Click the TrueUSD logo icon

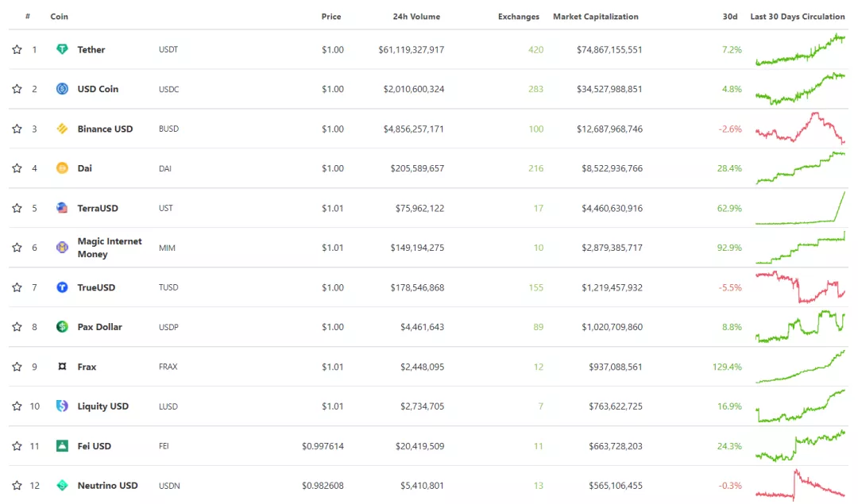pos(63,287)
